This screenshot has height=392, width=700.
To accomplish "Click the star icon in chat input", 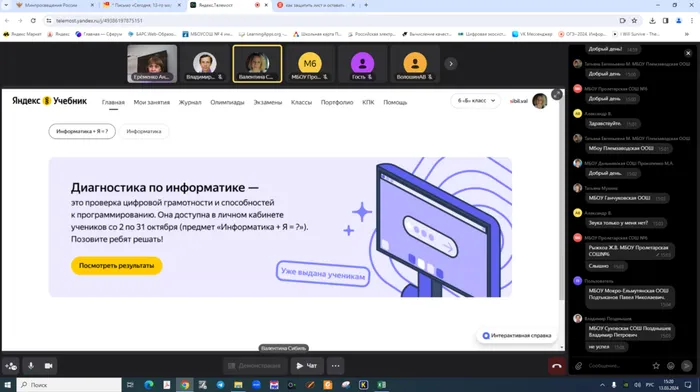I will (x=656, y=366).
